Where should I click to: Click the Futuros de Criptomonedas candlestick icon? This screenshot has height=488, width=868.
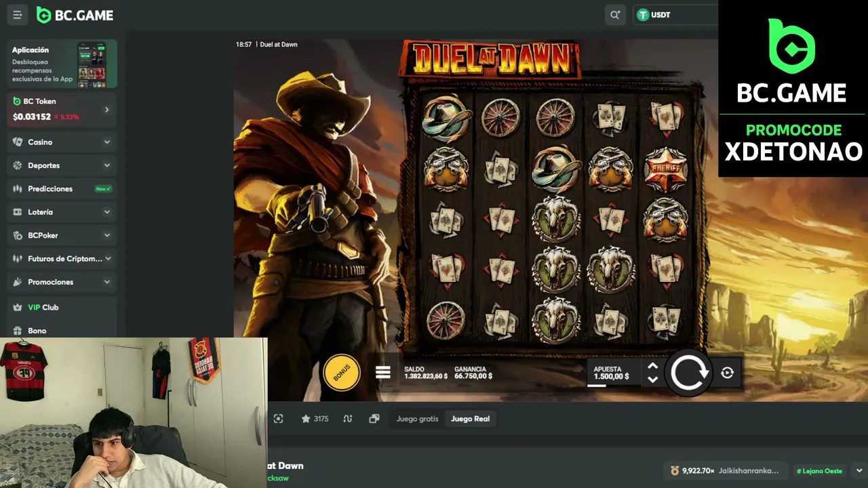click(x=18, y=258)
